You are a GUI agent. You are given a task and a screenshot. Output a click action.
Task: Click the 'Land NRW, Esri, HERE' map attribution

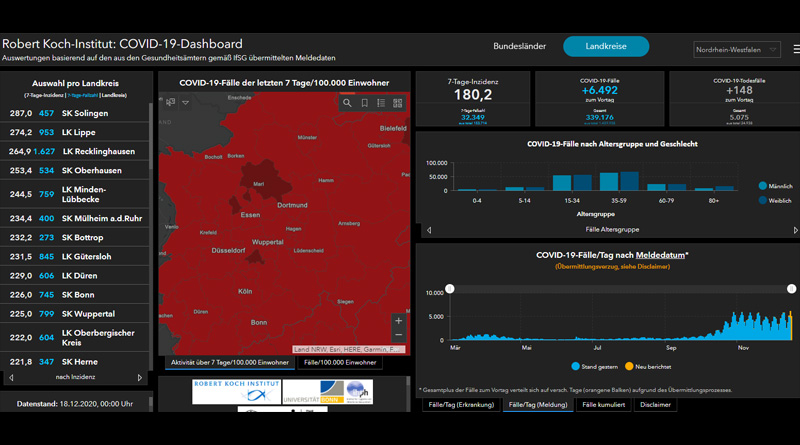(348, 350)
